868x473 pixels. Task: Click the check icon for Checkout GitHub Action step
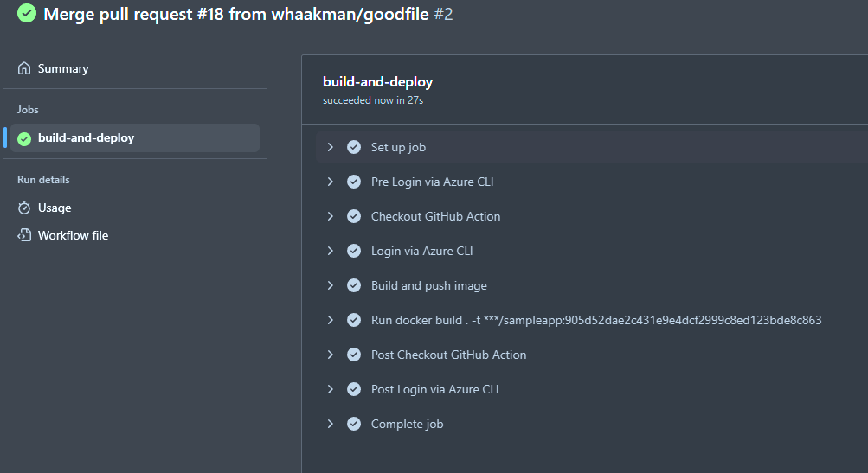click(x=354, y=216)
